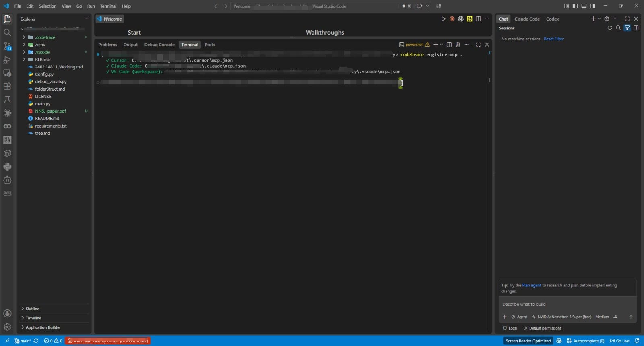Open the File menu
The width and height of the screenshot is (644, 346).
coord(18,6)
